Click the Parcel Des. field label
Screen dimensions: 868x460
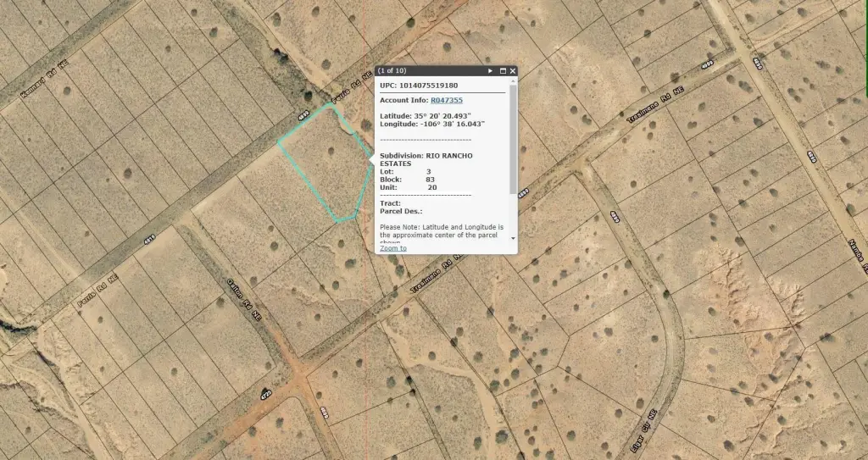click(x=401, y=211)
